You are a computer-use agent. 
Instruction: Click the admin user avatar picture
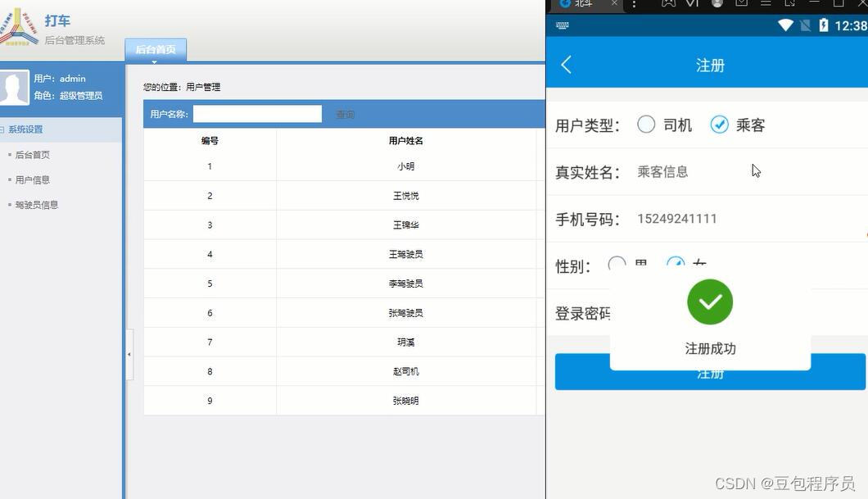tap(14, 88)
